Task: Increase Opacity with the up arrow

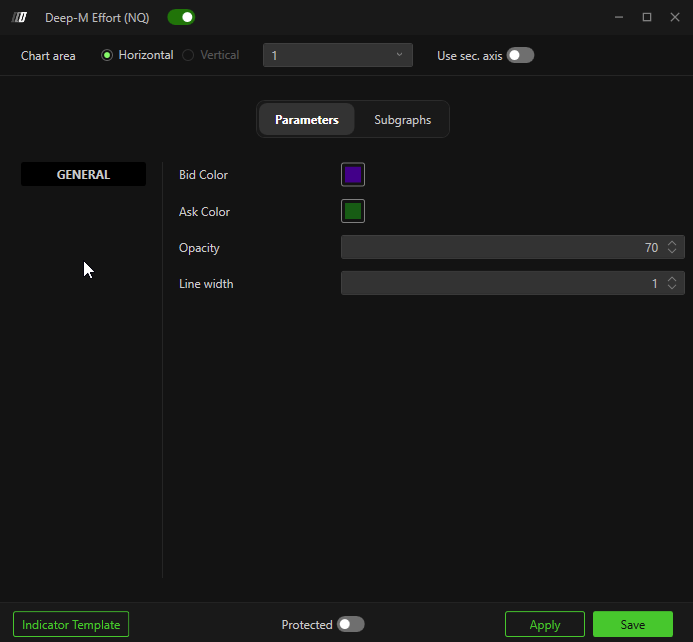Action: [673, 243]
